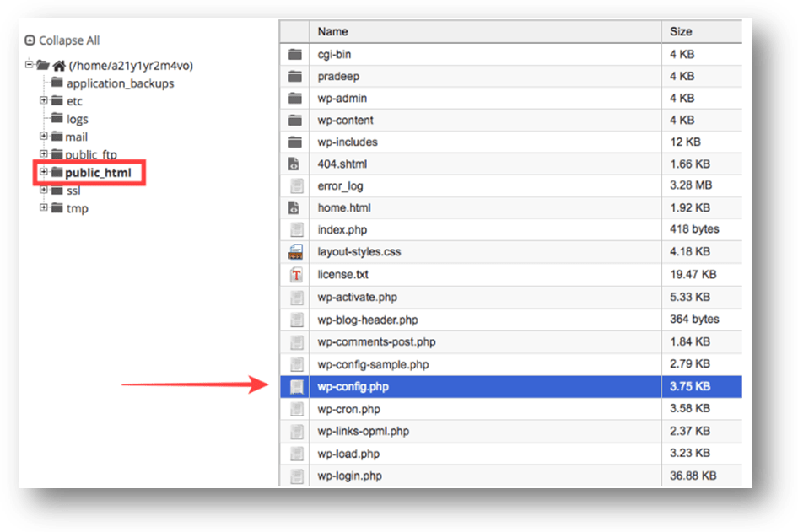
Task: Expand the tmp folder node
Action: click(x=44, y=207)
